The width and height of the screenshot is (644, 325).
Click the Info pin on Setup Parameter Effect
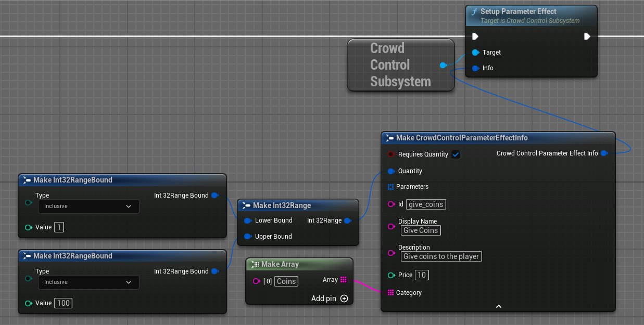click(475, 68)
